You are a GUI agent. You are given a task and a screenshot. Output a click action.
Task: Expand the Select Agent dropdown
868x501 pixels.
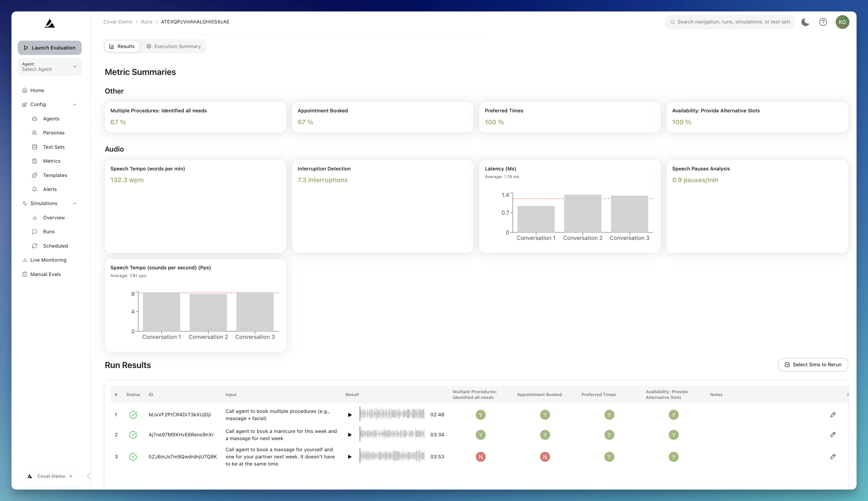49,67
